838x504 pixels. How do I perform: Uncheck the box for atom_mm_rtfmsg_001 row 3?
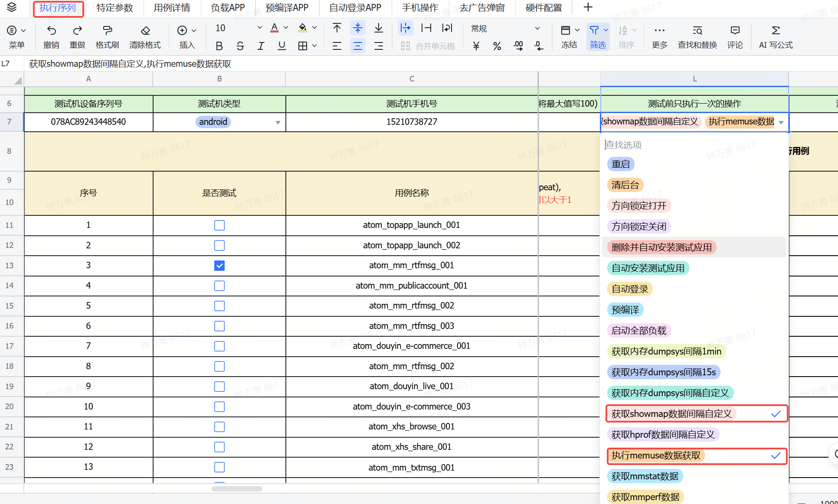click(219, 266)
